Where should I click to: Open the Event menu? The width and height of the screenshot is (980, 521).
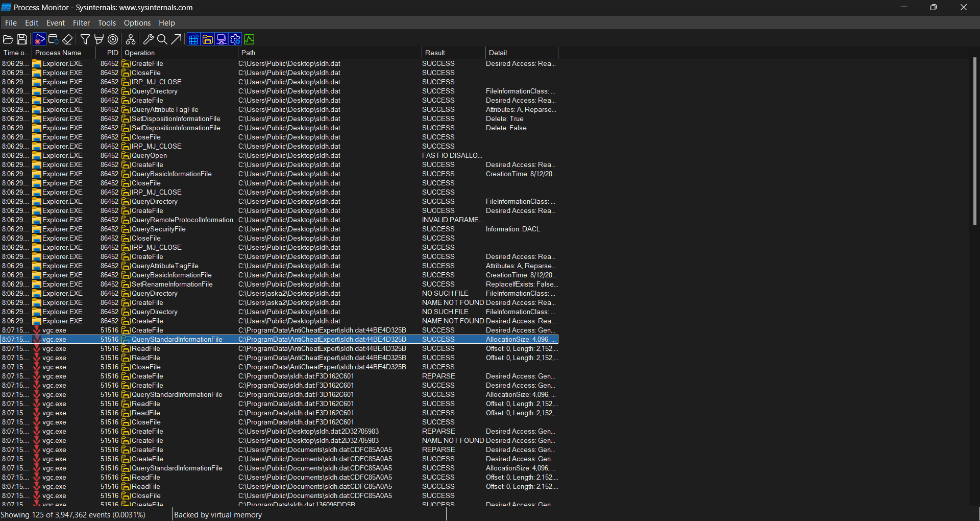(x=56, y=23)
